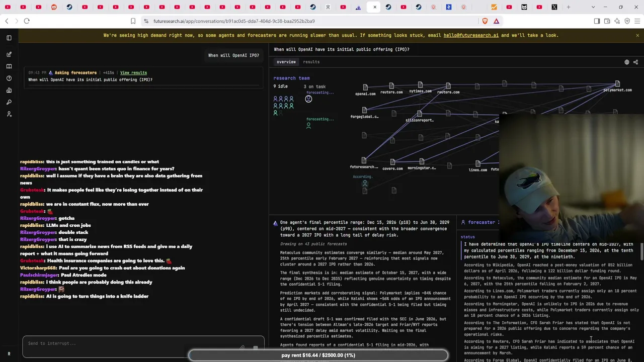Viewport: 644px width, 362px height.
Task: Select the lines.com document node
Action: 477,163
